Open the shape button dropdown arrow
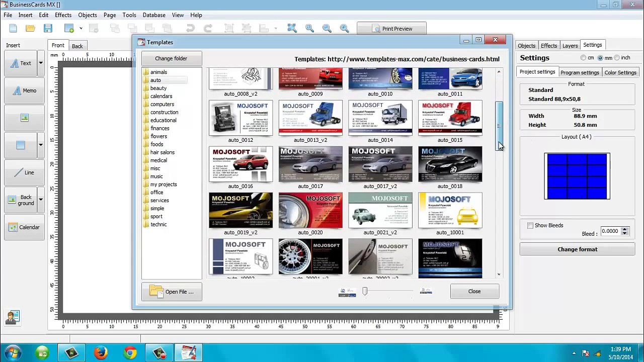This screenshot has width=644, height=362. click(x=41, y=145)
